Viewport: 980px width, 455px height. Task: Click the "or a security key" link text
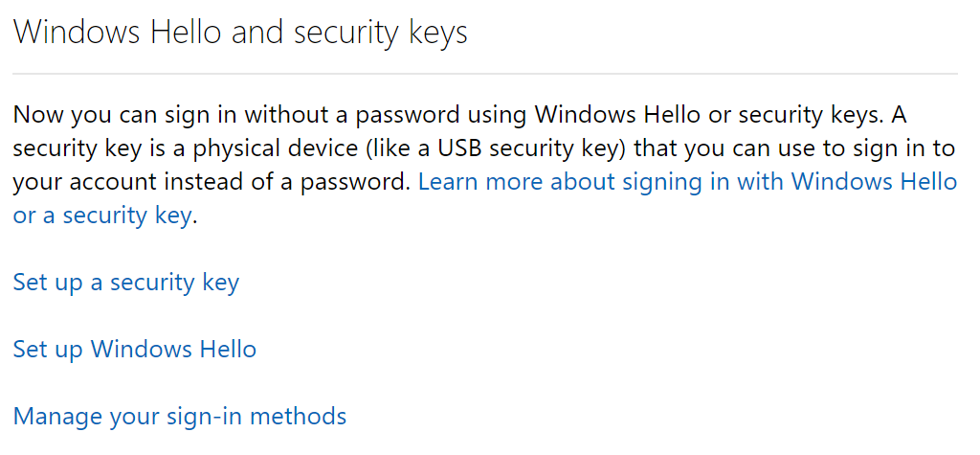click(x=101, y=216)
